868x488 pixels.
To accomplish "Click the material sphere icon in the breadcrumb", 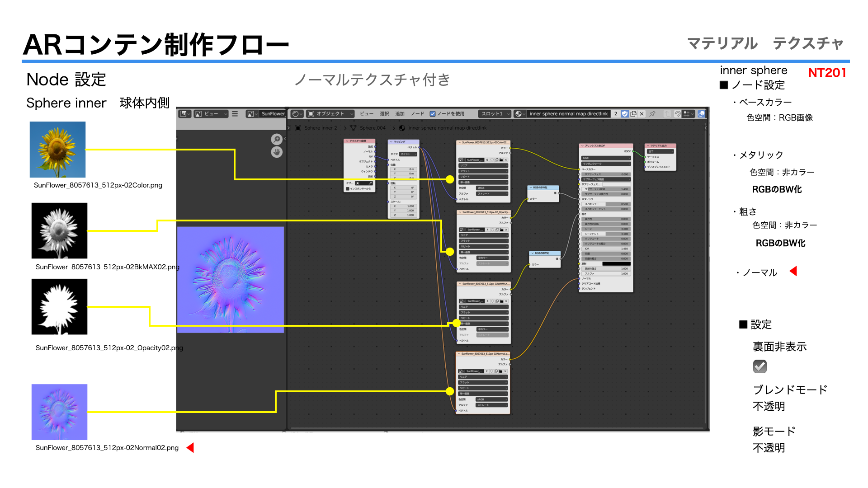I will pyautogui.click(x=402, y=128).
